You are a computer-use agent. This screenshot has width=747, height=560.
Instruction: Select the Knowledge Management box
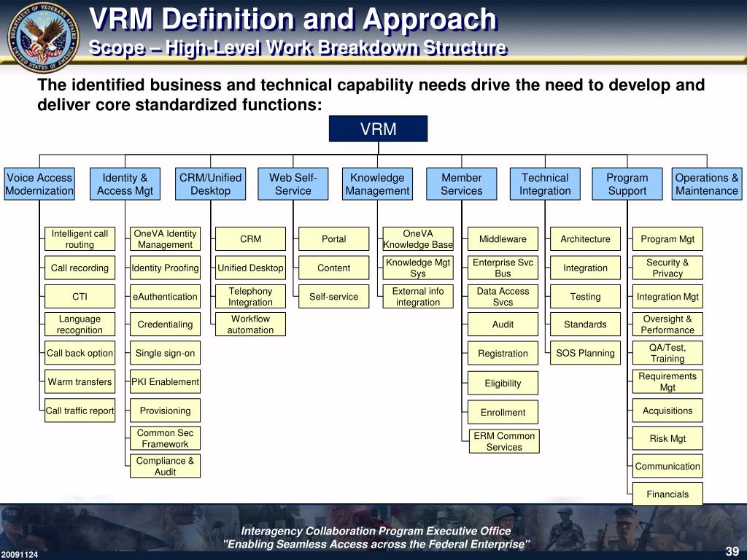(x=376, y=183)
